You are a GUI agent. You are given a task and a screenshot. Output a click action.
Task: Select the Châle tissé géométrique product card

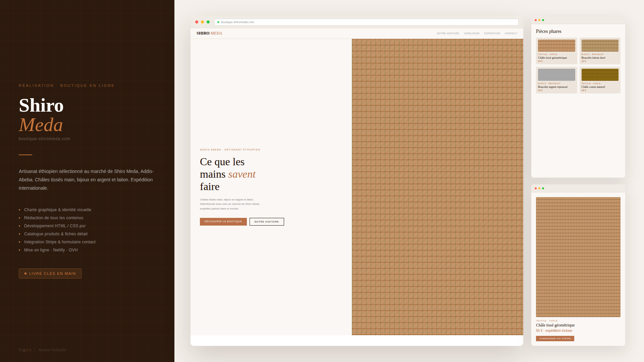point(556,51)
